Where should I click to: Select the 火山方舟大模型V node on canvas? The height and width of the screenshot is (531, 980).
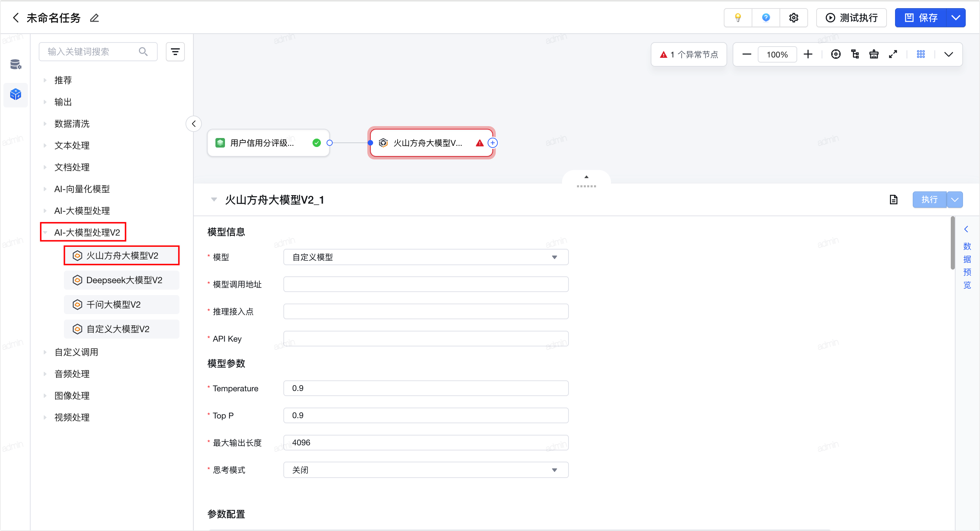pyautogui.click(x=432, y=143)
